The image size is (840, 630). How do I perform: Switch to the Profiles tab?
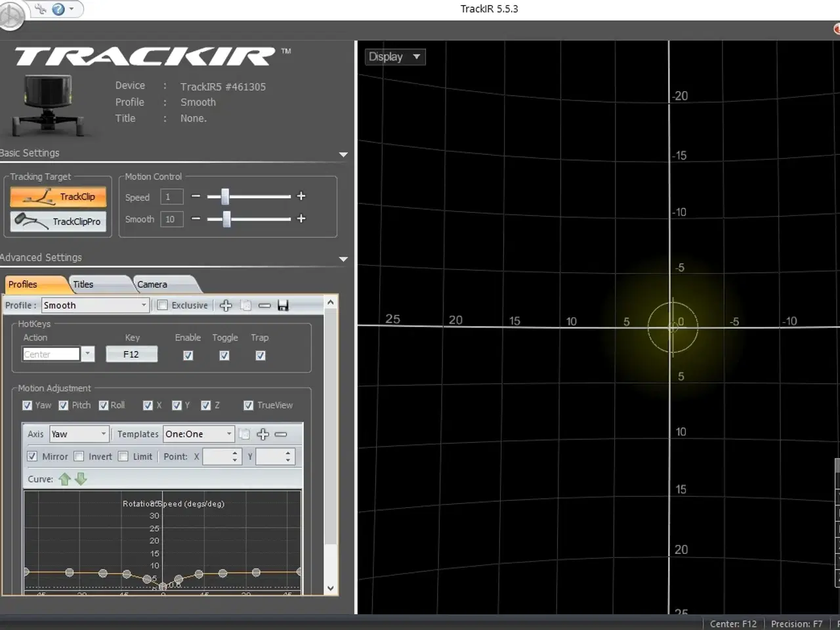tap(35, 284)
